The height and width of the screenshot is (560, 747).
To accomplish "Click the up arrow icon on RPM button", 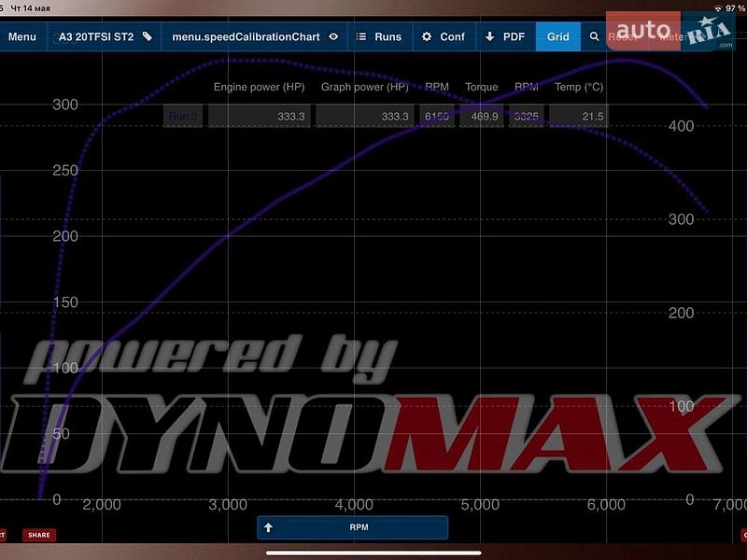I will click(268, 527).
